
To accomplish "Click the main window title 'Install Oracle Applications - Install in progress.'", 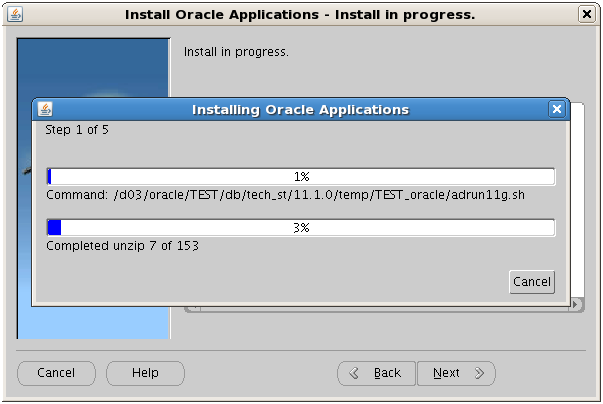I will tap(300, 15).
